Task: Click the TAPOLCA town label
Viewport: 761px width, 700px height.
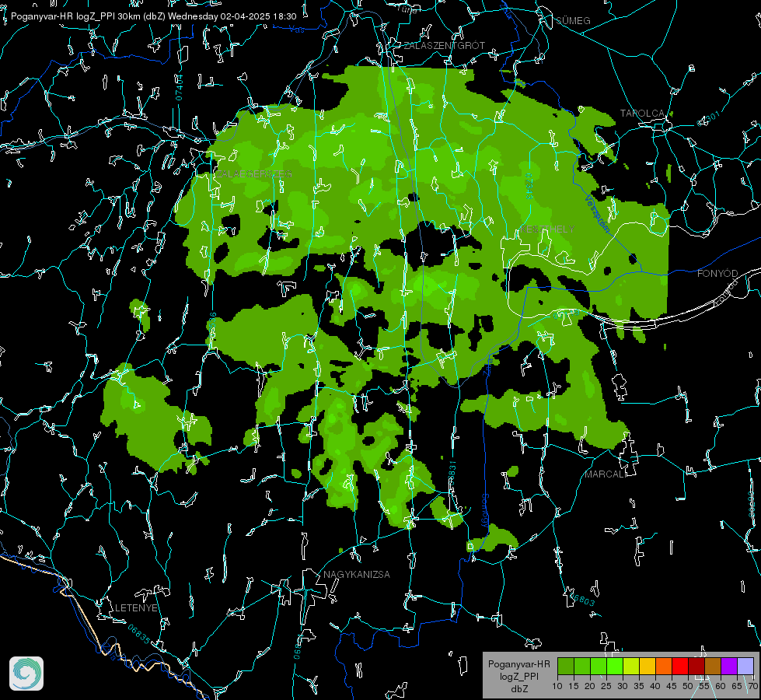Action: (642, 114)
